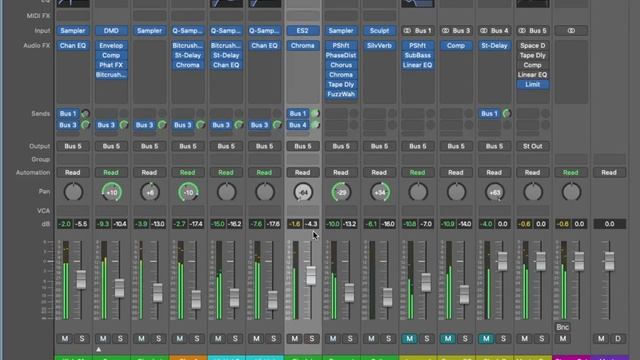Click the master level display reading 0.0
The image size is (640, 360).
[x=609, y=224]
